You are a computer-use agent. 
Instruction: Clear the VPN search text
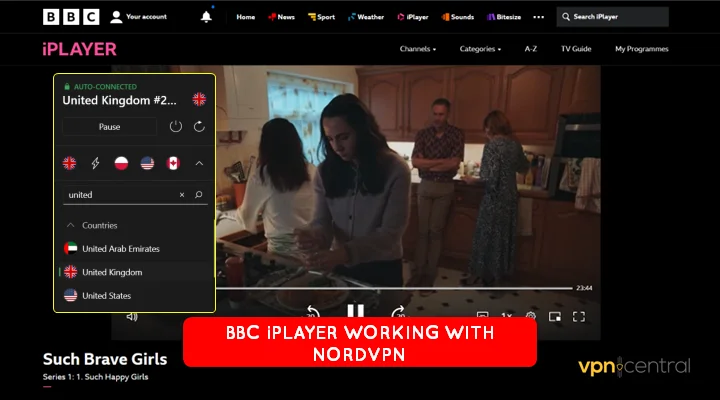click(182, 195)
